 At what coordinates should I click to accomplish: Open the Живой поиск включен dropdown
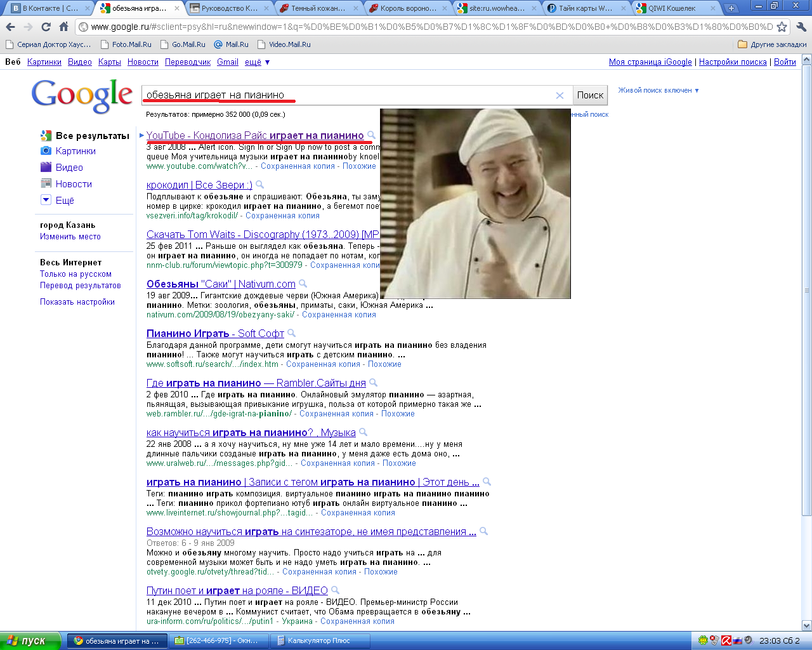point(658,90)
